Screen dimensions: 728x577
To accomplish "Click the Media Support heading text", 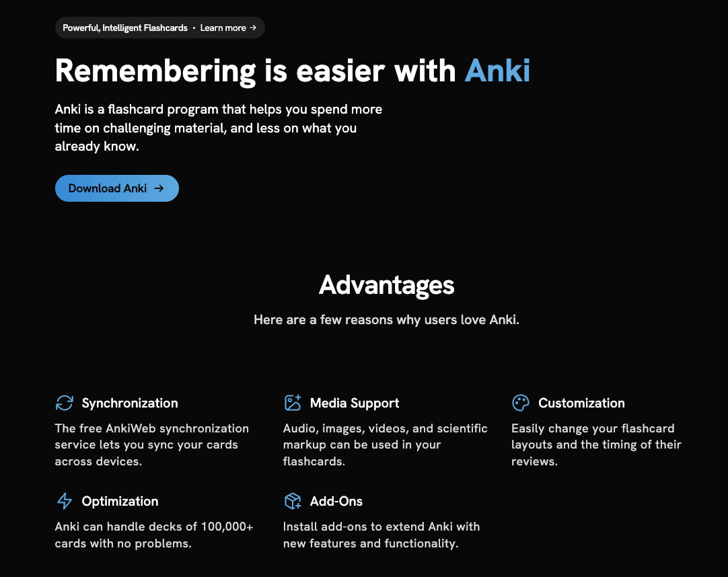I will point(354,403).
